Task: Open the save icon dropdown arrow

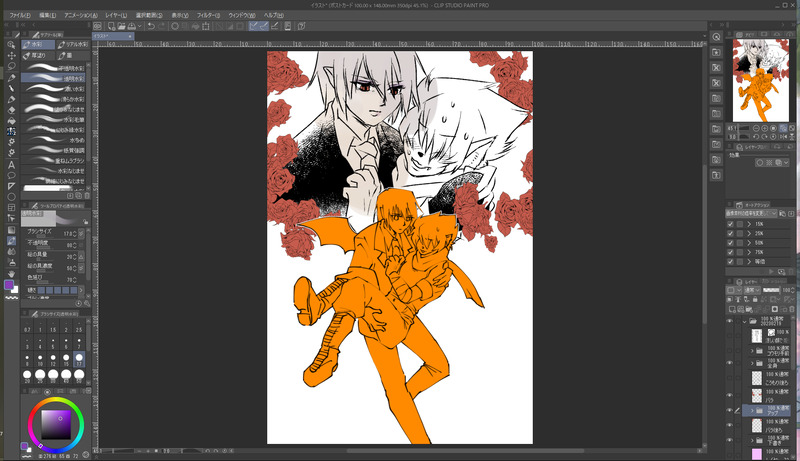Action: coord(139,26)
